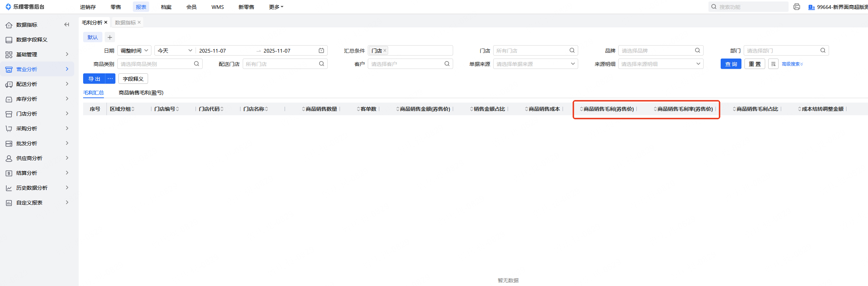
Task: Click the search icon in 客户 field
Action: pos(447,64)
